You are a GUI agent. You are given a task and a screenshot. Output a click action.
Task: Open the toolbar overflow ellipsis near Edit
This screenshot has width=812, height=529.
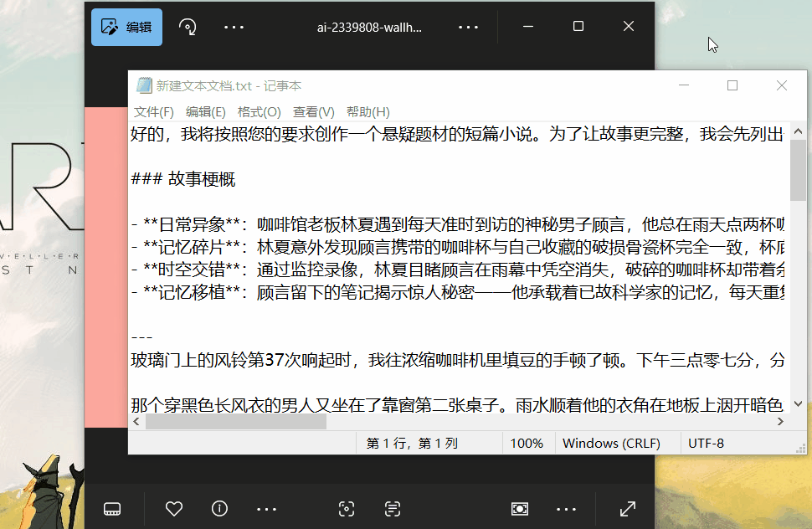click(234, 26)
